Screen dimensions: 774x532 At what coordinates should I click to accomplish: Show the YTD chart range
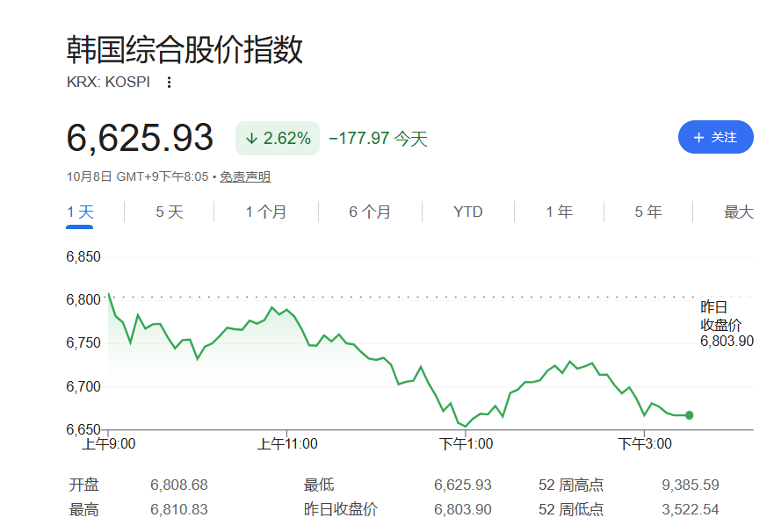pyautogui.click(x=468, y=212)
